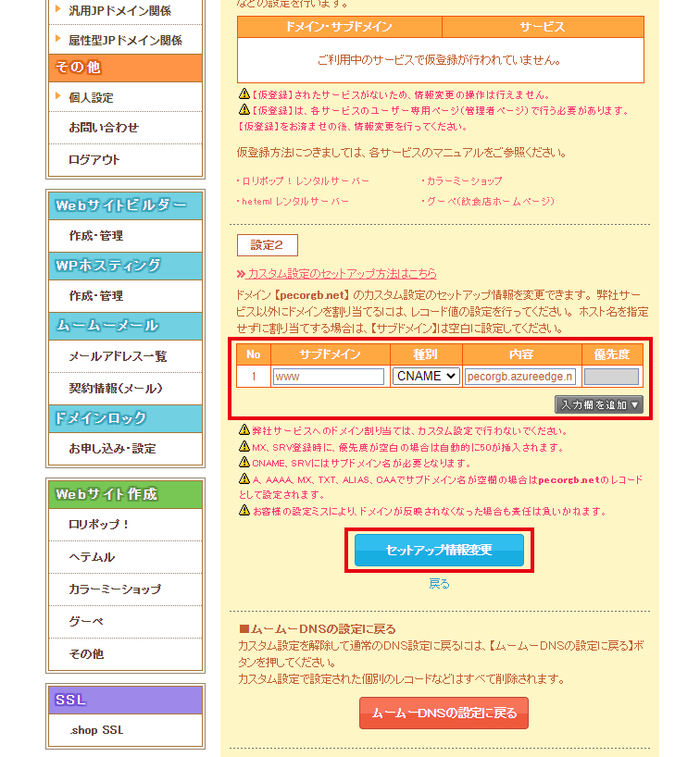Select 個人設定 in the sidebar menu
This screenshot has width=700, height=757.
[x=91, y=97]
